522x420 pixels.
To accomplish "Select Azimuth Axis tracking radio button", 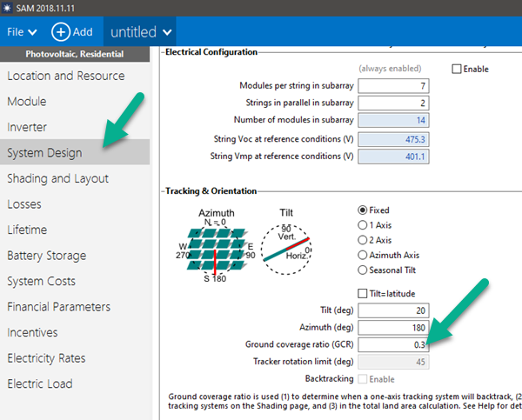I will 364,255.
